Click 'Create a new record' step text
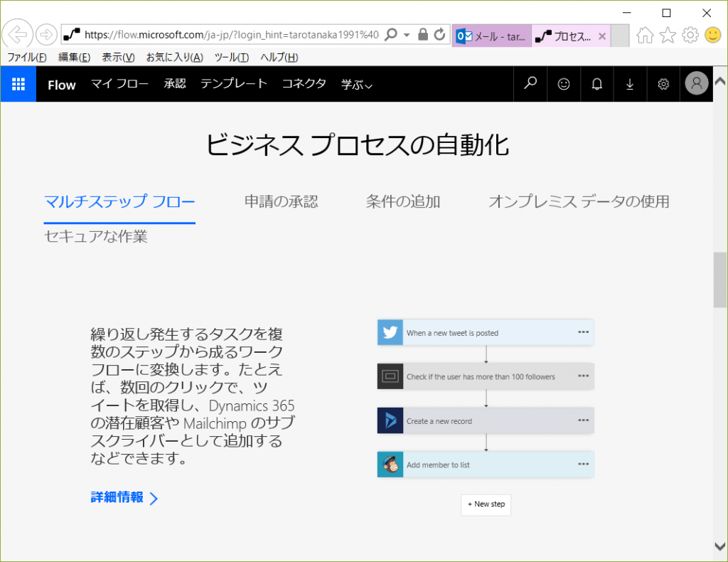The width and height of the screenshot is (728, 562). tap(439, 421)
